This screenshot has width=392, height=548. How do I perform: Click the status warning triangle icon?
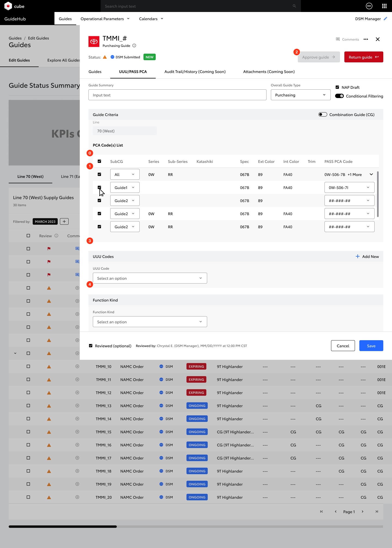point(105,57)
